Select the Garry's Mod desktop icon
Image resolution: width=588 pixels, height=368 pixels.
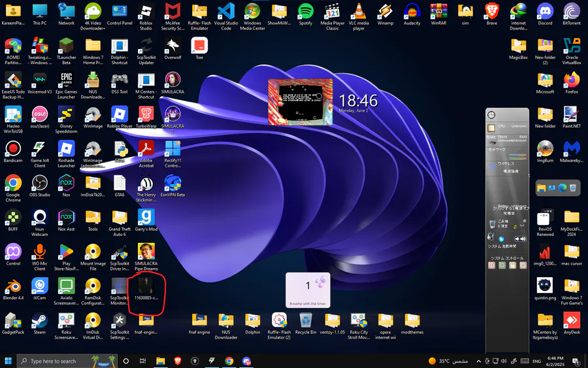[146, 220]
